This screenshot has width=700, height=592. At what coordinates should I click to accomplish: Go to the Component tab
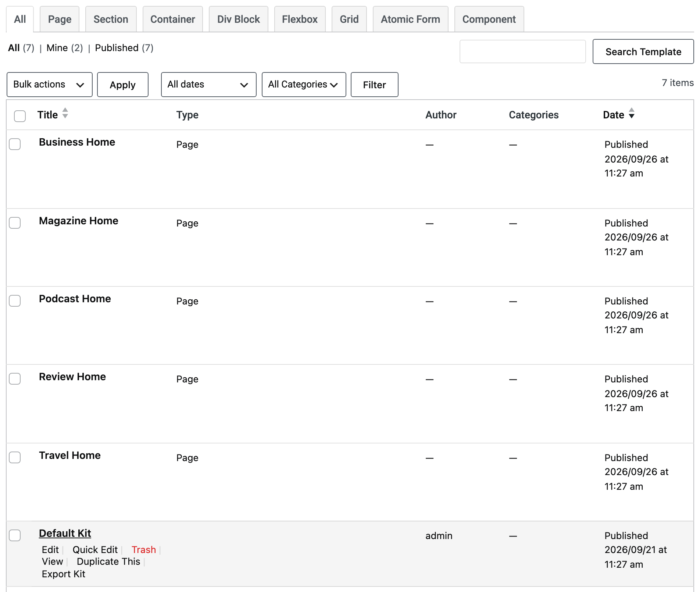489,19
